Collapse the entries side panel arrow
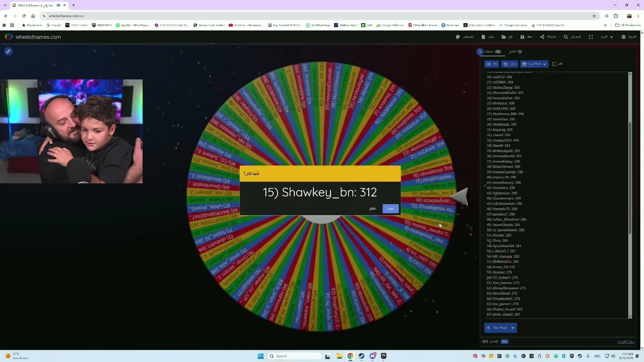Viewport: 644px width, 362px height. coord(480,51)
